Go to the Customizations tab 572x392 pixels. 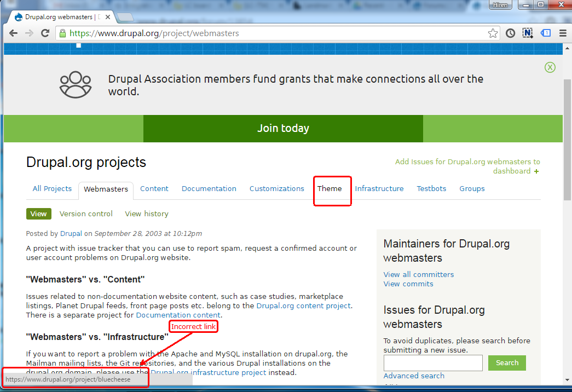tap(277, 189)
